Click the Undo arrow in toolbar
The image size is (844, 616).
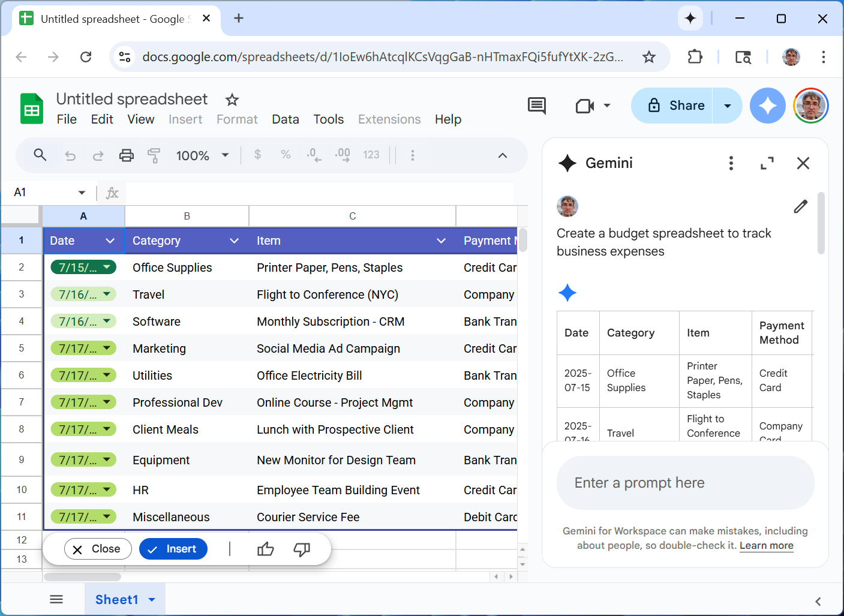tap(70, 156)
